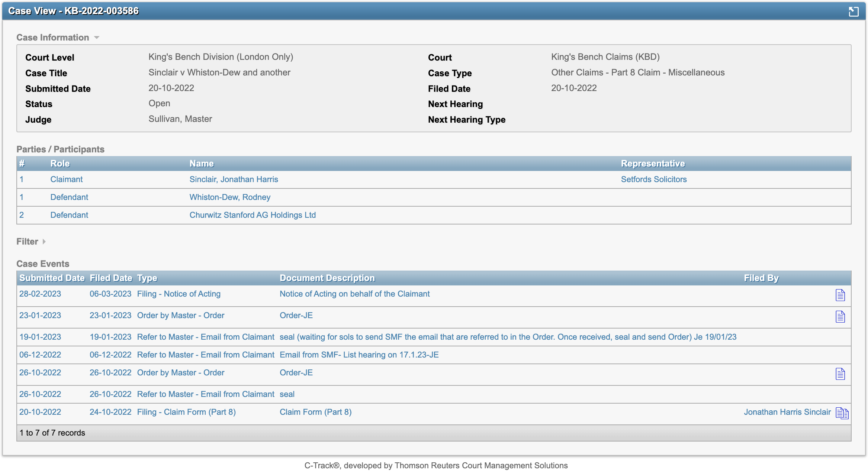This screenshot has height=472, width=868.
Task: Open the Claim Form (Part 8) multi-document icon
Action: (x=842, y=413)
